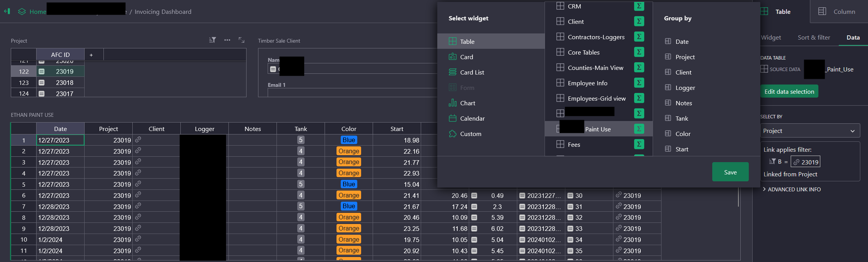Click the Edit data selection button
Screen dimensions: 868x262
click(789, 91)
